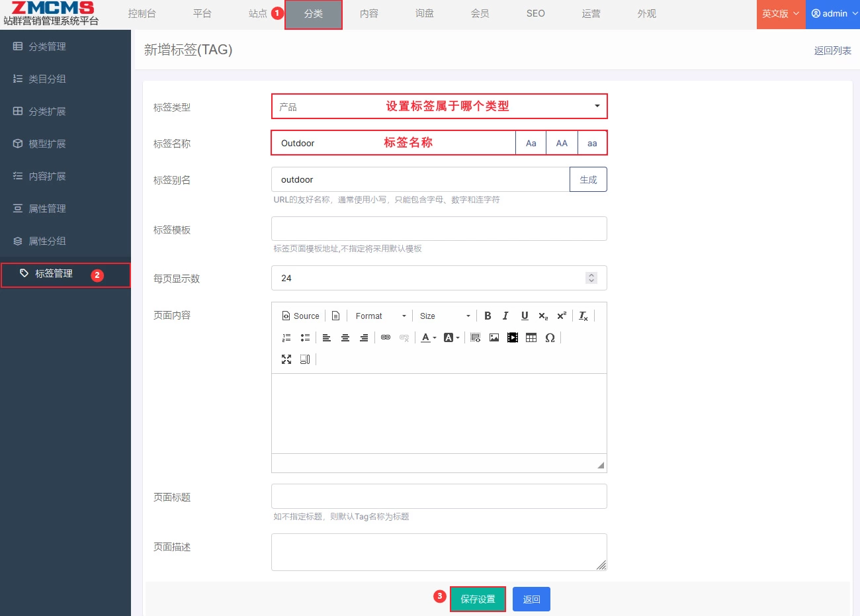Toggle Source view in the editor

click(x=301, y=316)
